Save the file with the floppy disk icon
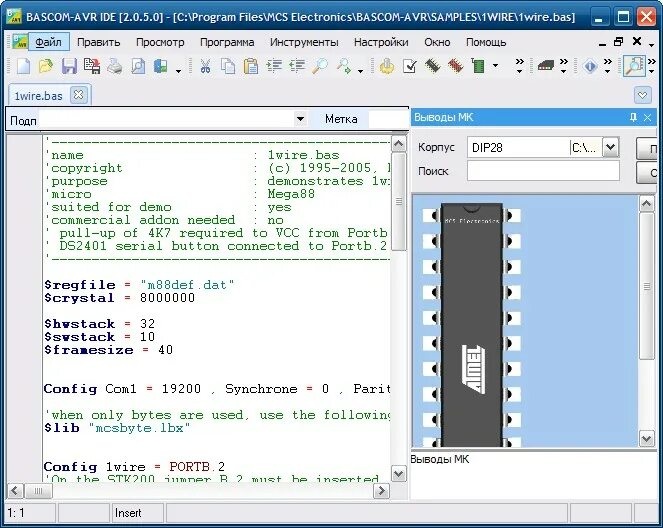Screen dimensions: 663x528 click(69, 66)
